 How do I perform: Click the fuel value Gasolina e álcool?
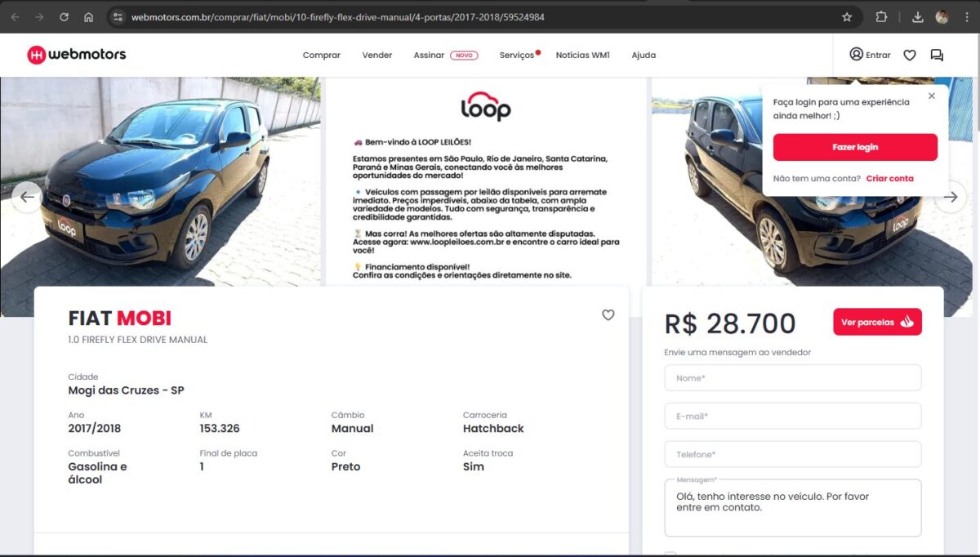[x=97, y=473]
